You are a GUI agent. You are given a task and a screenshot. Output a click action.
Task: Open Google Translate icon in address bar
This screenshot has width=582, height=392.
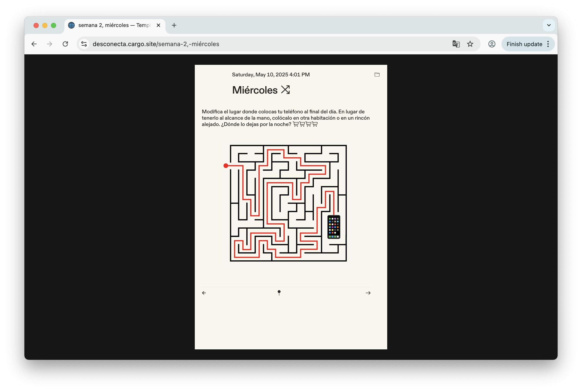[x=456, y=44]
